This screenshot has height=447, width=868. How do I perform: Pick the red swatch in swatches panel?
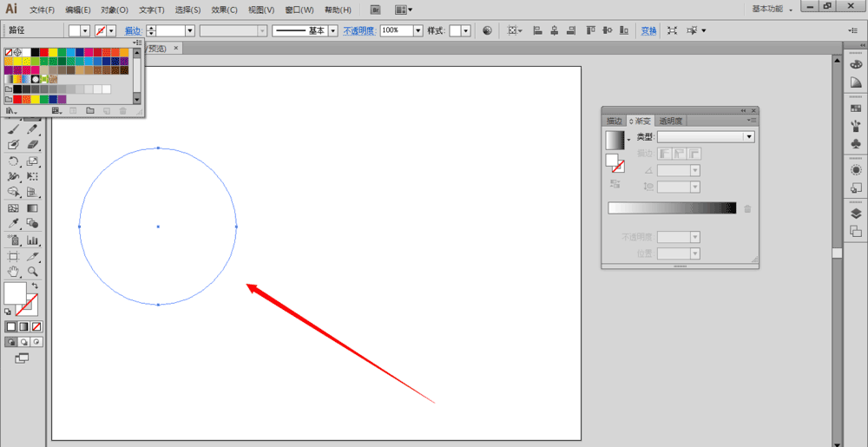pyautogui.click(x=44, y=52)
